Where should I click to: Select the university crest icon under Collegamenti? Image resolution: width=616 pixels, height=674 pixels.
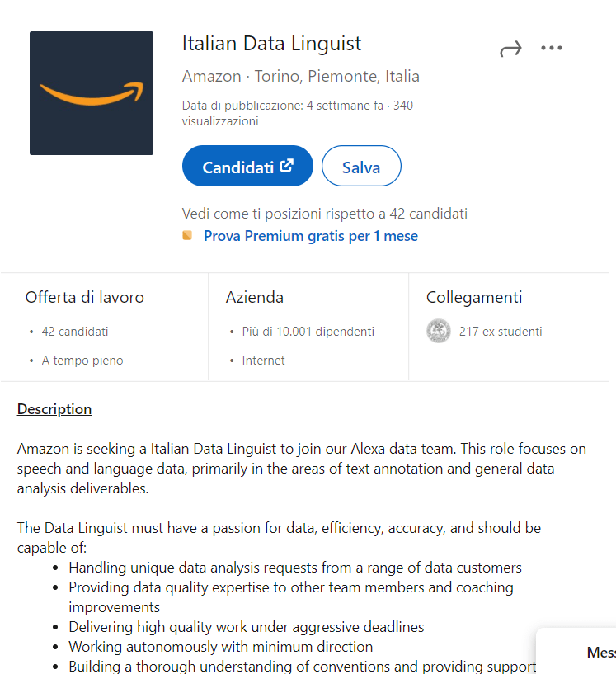(439, 331)
